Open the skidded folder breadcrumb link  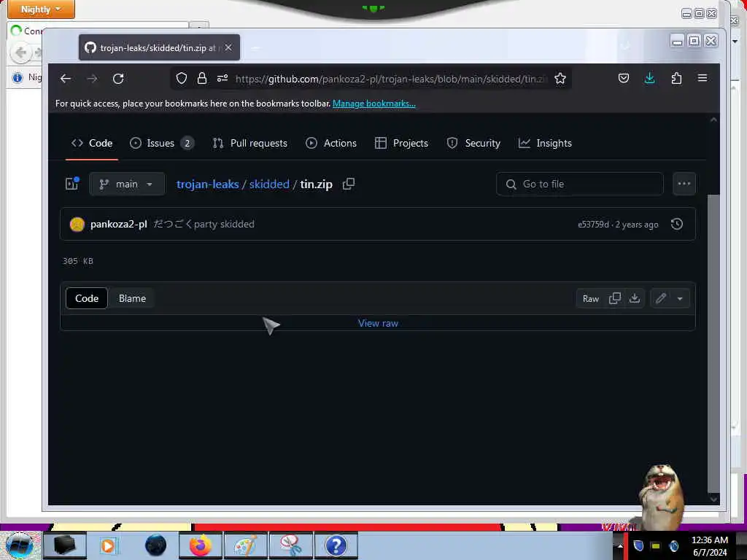pos(269,184)
